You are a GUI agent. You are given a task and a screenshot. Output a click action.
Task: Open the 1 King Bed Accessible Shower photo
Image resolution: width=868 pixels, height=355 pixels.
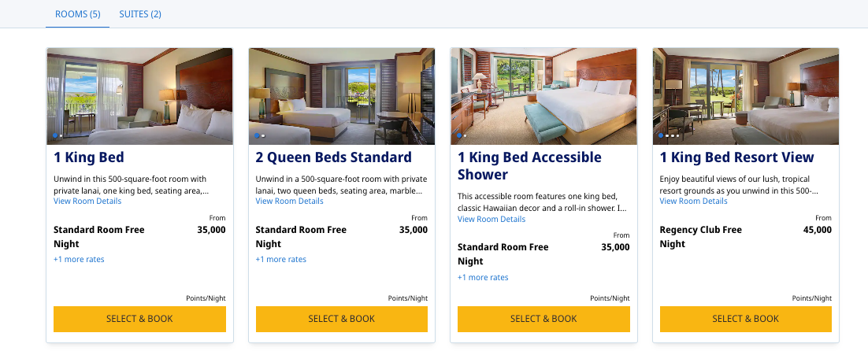click(x=543, y=96)
